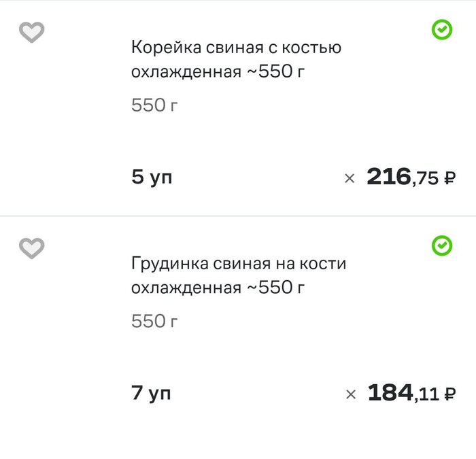Click "охлажденная ~550 г" in the Корейка title
The width and height of the screenshot is (476, 459).
(218, 71)
